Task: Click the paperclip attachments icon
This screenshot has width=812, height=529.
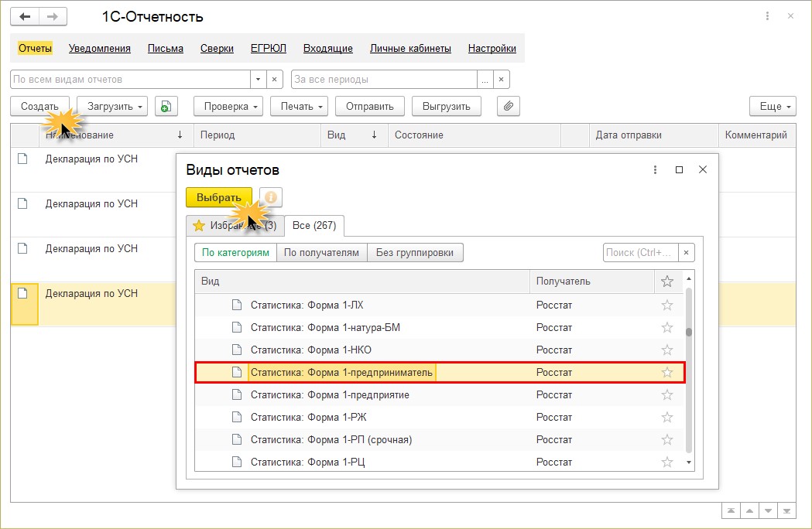Action: [508, 106]
